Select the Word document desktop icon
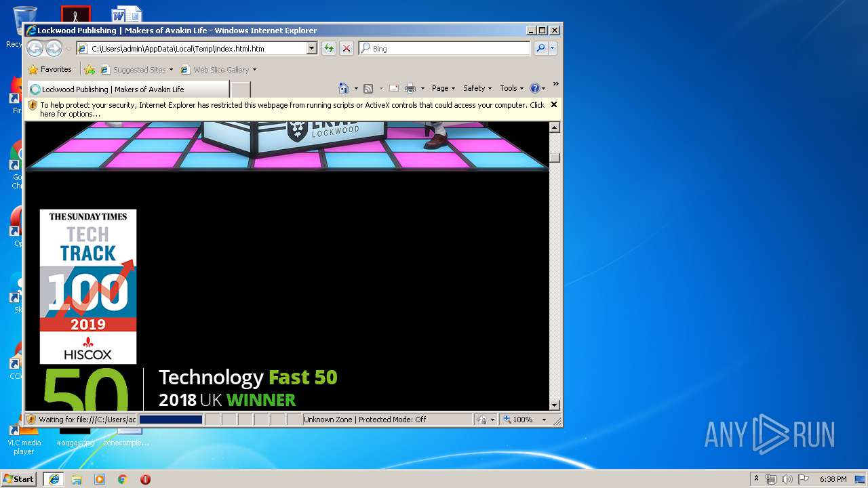868x488 pixels. [x=127, y=15]
